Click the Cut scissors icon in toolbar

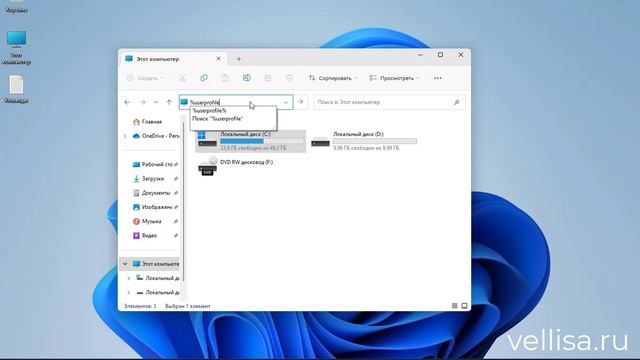[x=182, y=78]
